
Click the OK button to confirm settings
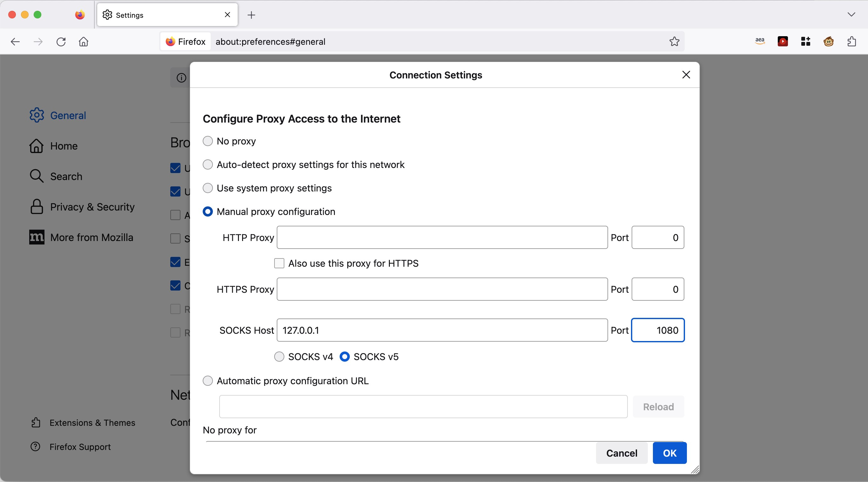669,453
